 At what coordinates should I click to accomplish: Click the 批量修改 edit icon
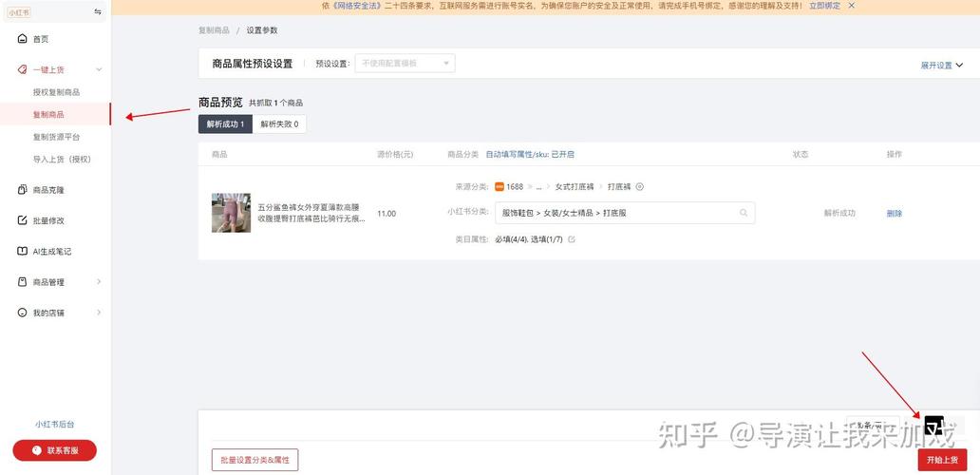click(x=23, y=220)
